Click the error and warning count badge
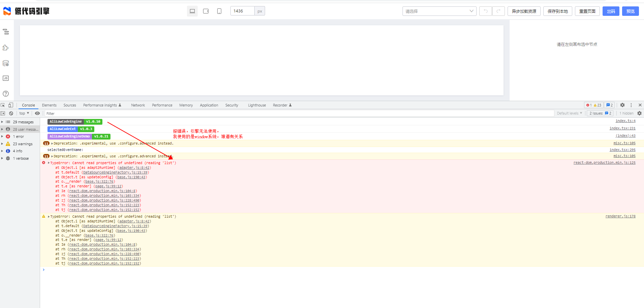644x308 pixels. click(x=594, y=105)
